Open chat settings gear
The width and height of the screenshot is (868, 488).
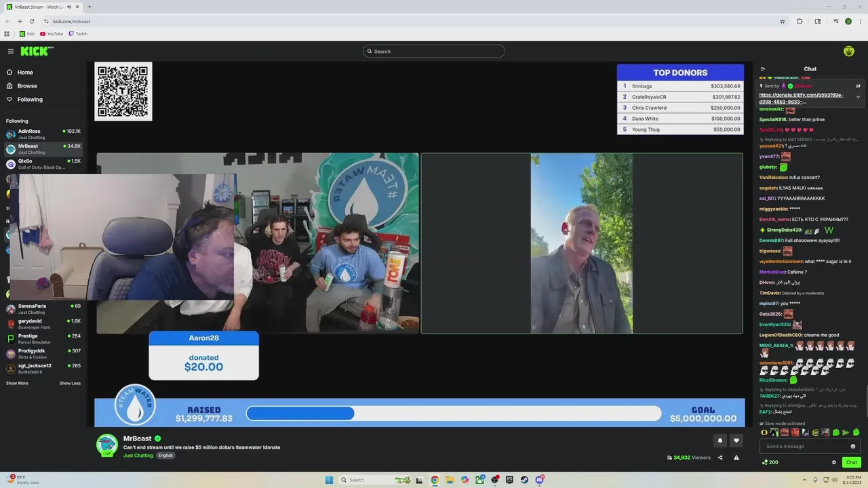pos(834,462)
